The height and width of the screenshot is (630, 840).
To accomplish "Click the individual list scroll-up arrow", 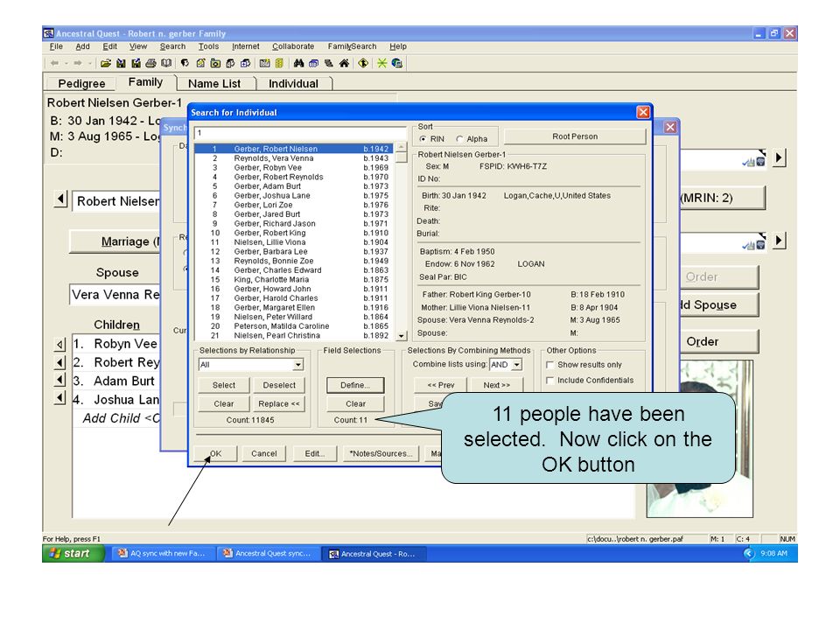I will [x=402, y=147].
